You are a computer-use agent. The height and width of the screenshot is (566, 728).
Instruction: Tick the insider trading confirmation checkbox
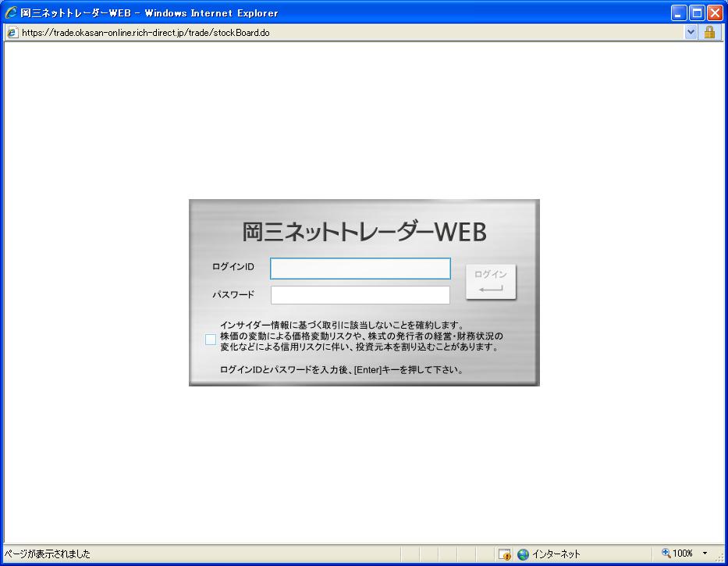(x=211, y=340)
